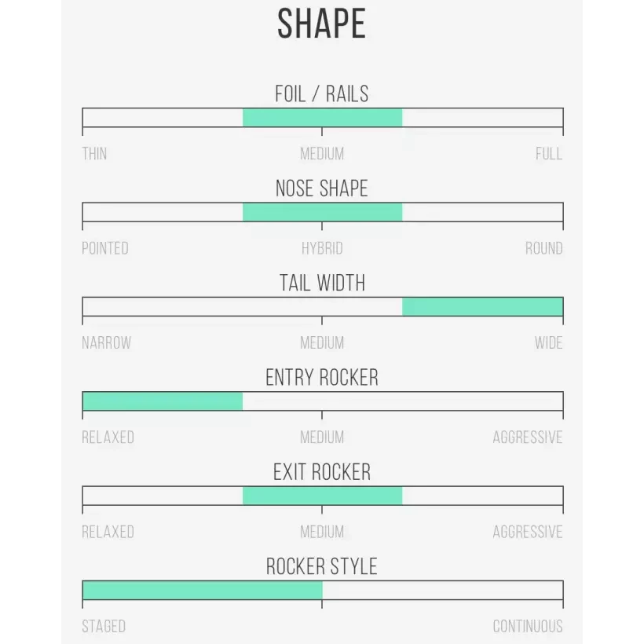Viewport: 644px width, 644px height.
Task: Choose the CONTINUOUS rocker style label
Action: (528, 627)
